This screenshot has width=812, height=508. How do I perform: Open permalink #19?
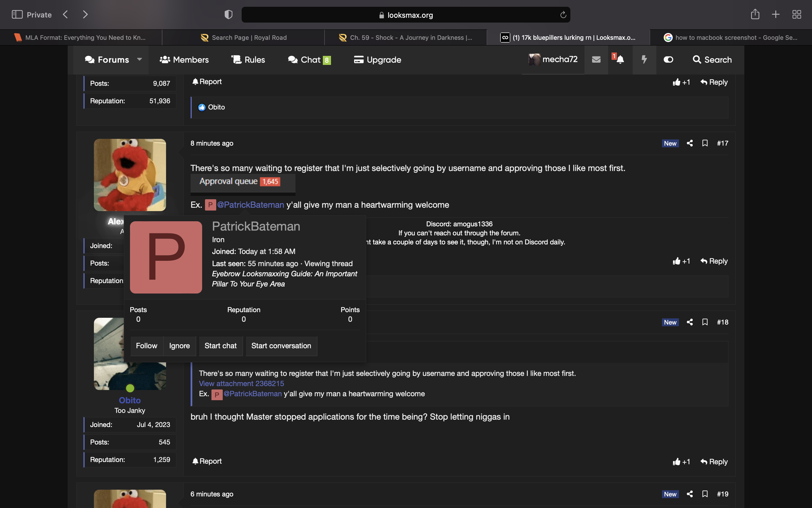pos(722,494)
